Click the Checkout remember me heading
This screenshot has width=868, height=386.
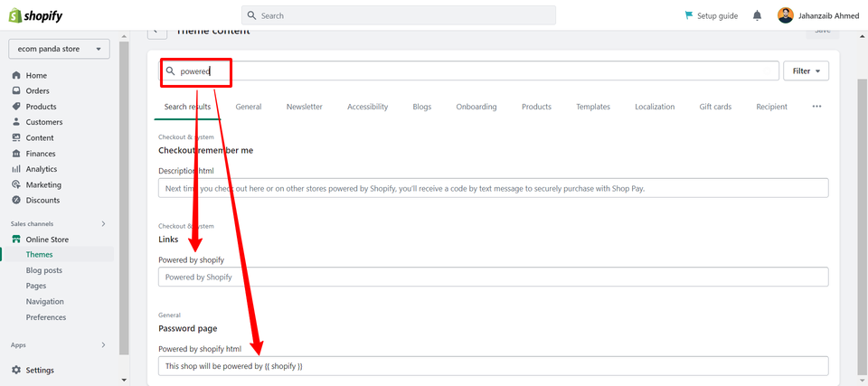pos(206,150)
